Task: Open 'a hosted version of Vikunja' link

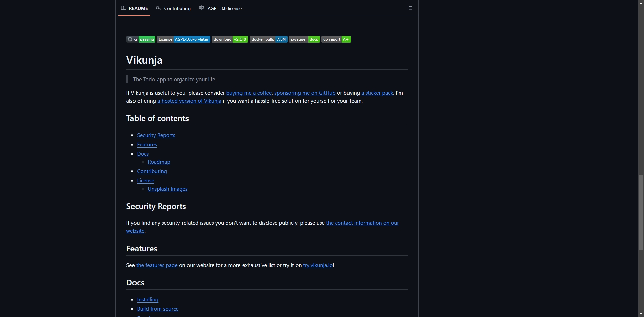Action: point(189,101)
